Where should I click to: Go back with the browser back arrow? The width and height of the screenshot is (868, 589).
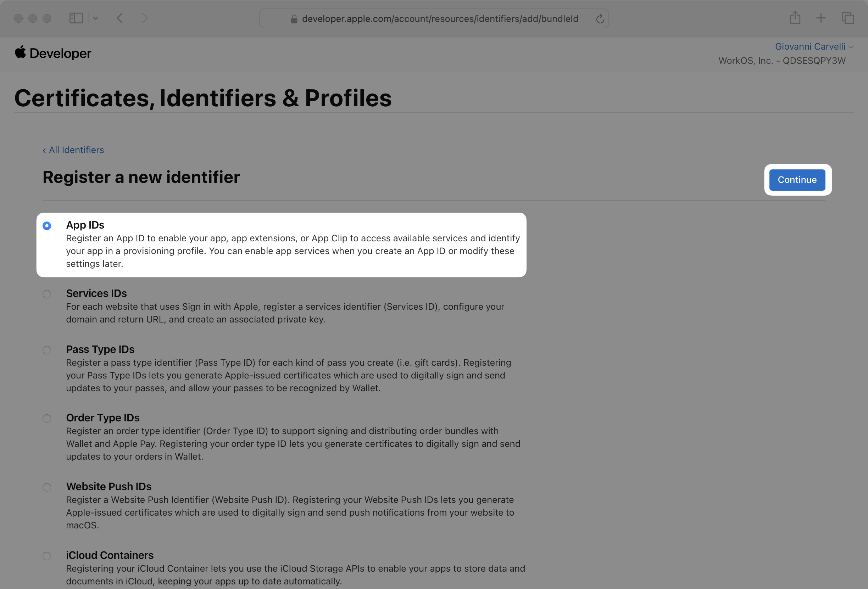tap(119, 18)
